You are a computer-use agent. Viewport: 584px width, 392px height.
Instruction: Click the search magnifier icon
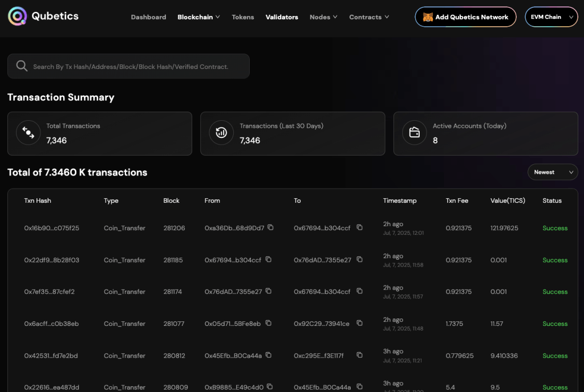(22, 66)
